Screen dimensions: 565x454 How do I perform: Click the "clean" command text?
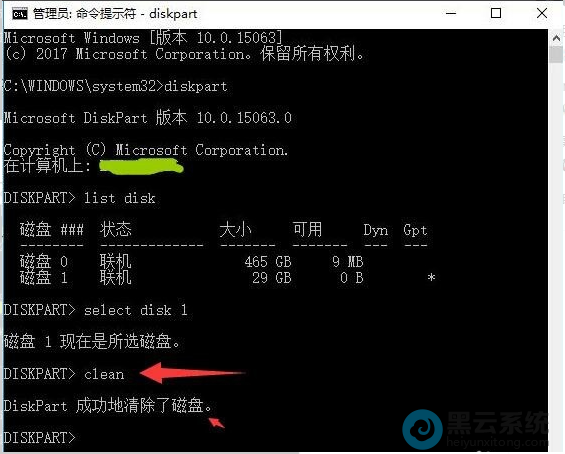click(104, 374)
